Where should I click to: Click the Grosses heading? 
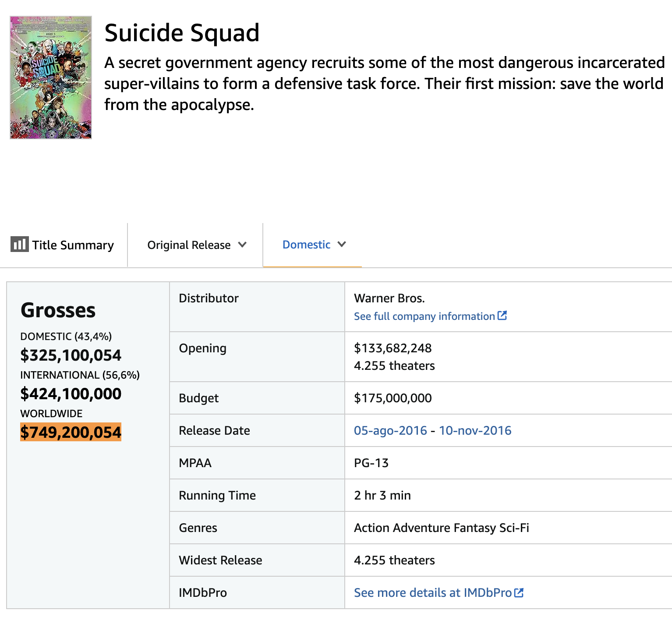(58, 310)
